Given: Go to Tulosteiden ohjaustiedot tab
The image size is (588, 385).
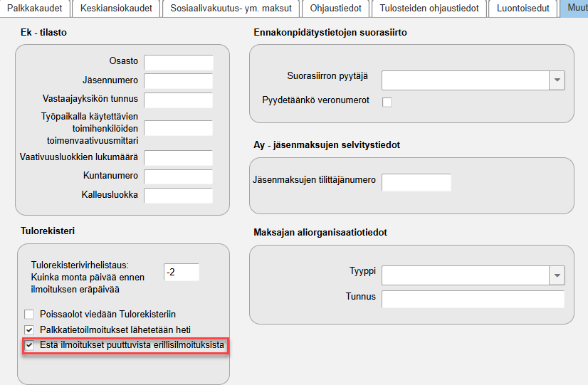Looking at the screenshot, I should (x=429, y=9).
